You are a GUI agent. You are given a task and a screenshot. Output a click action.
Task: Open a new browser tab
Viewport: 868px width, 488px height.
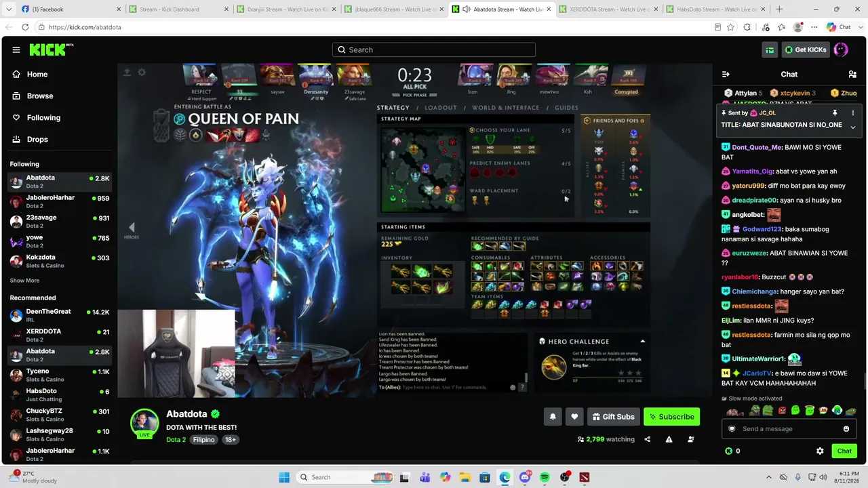[779, 9]
